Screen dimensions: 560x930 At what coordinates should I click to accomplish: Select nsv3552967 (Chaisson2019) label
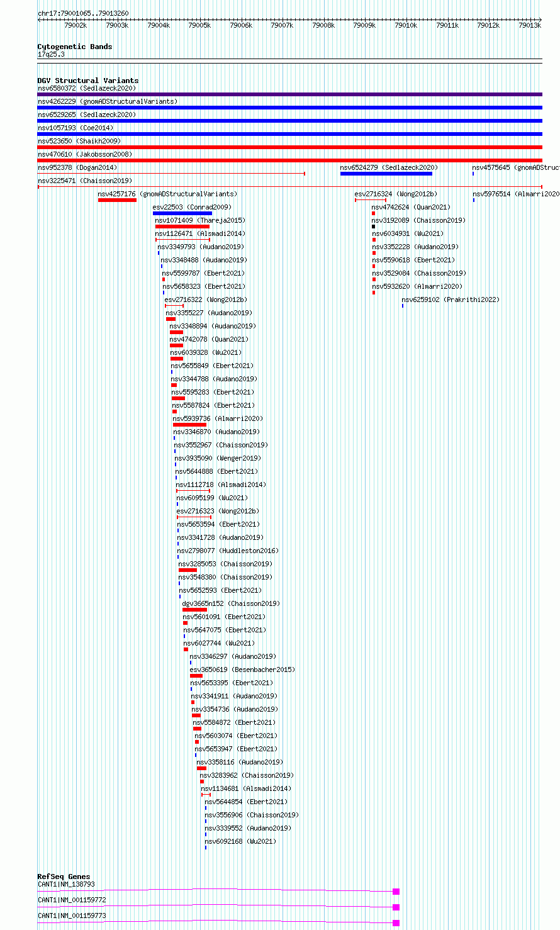tap(221, 445)
